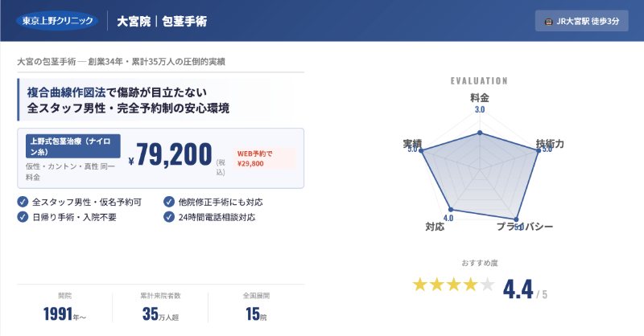This screenshot has width=644, height=336.
Task: Click the 累計来院者数 35万人超 stat
Action: 159,307
